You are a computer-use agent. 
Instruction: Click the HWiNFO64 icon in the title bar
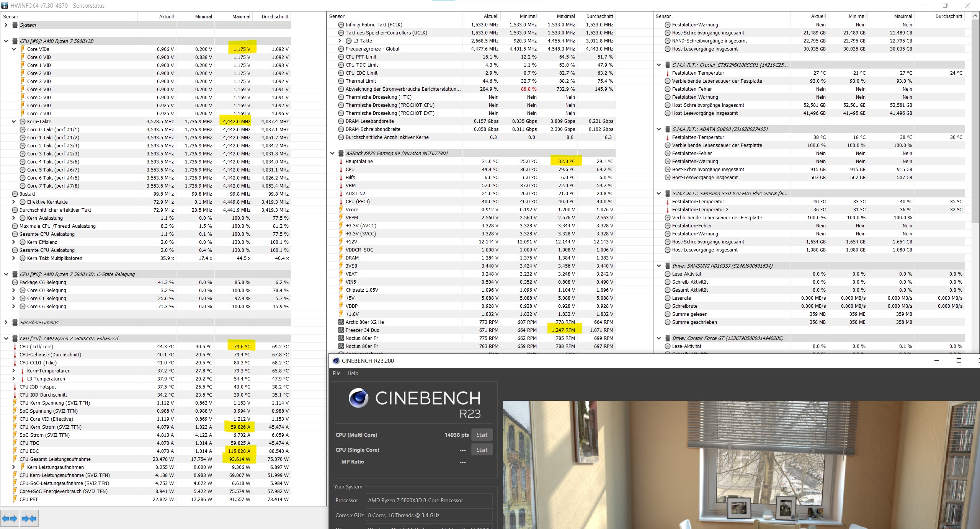point(5,5)
